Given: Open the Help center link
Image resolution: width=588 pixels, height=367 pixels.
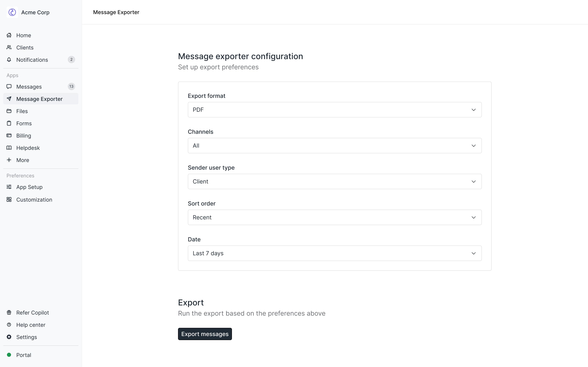Looking at the screenshot, I should 31,325.
